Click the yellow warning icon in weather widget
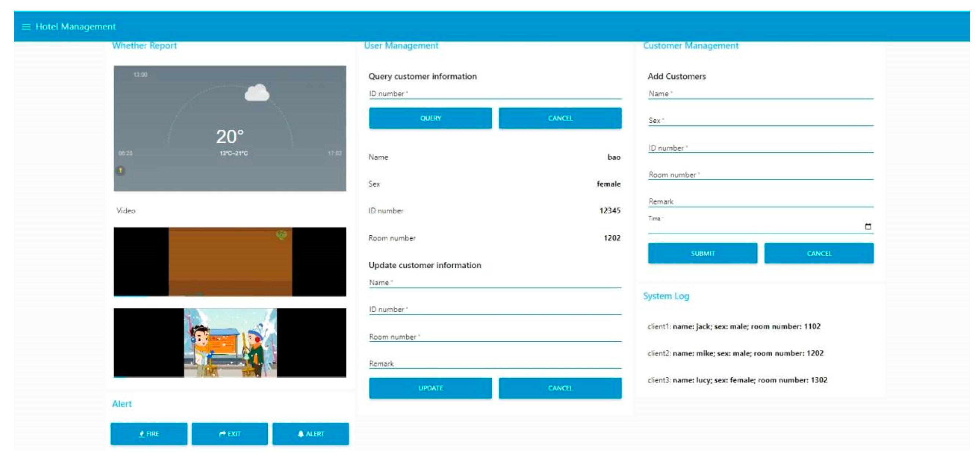Viewport: 980px width, 458px height. [120, 171]
